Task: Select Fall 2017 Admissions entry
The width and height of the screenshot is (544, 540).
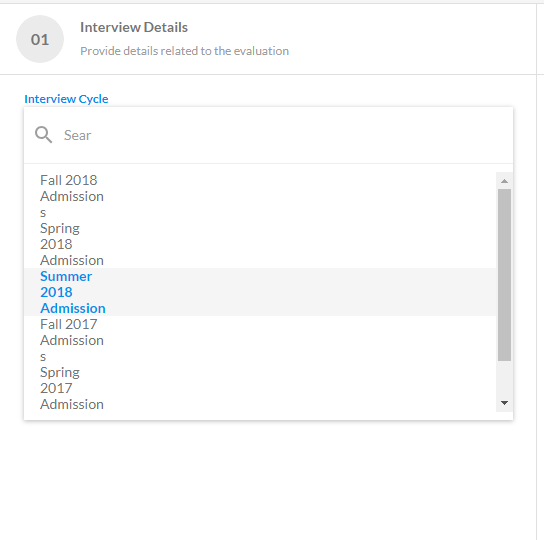Action: point(260,340)
